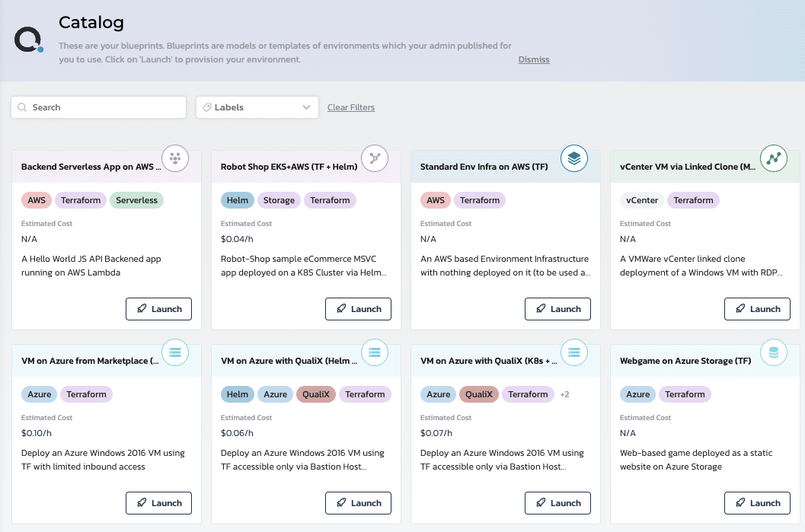
Task: Open the Backend Serverless App on AWS title
Action: tap(91, 167)
